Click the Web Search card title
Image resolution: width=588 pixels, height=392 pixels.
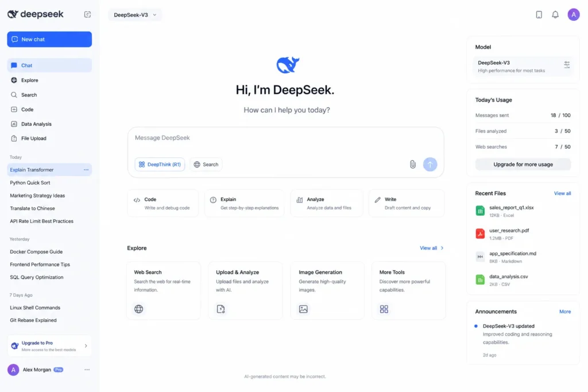(x=148, y=272)
